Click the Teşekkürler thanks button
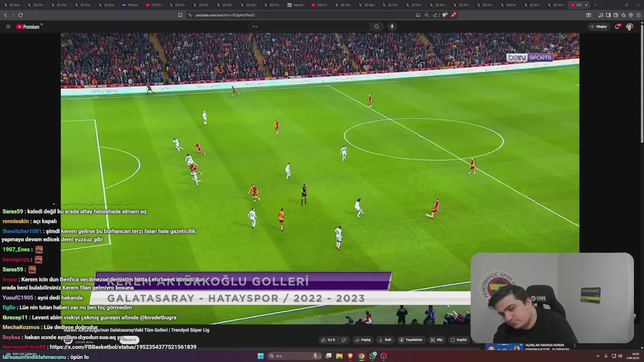This screenshot has height=362, width=644. pos(411,340)
